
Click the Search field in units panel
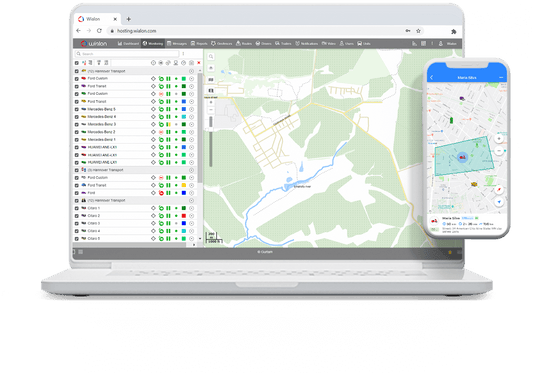point(127,54)
